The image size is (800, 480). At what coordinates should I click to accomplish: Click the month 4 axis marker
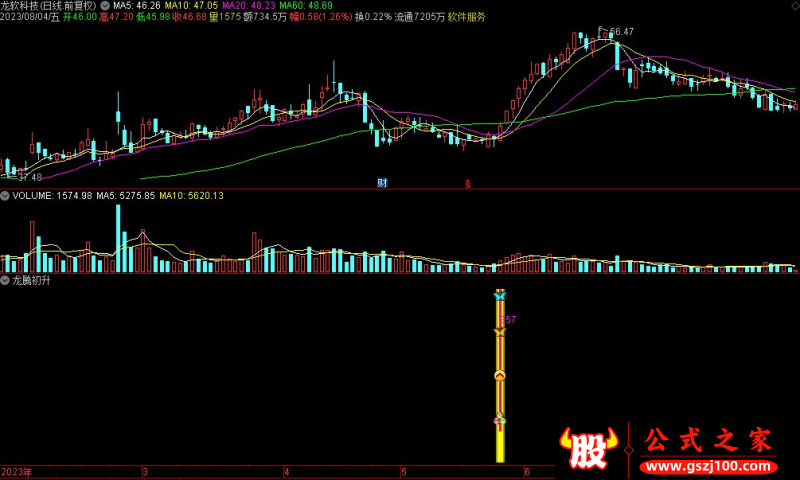pyautogui.click(x=287, y=472)
